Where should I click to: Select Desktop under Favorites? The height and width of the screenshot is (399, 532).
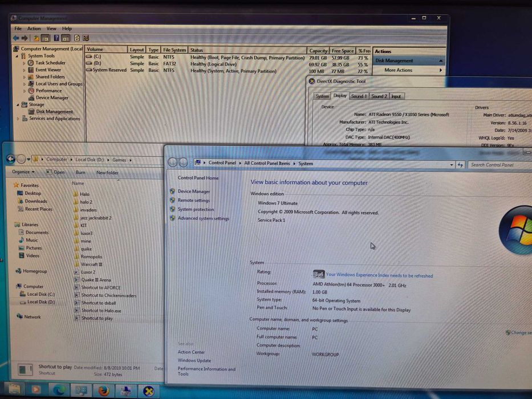point(33,193)
